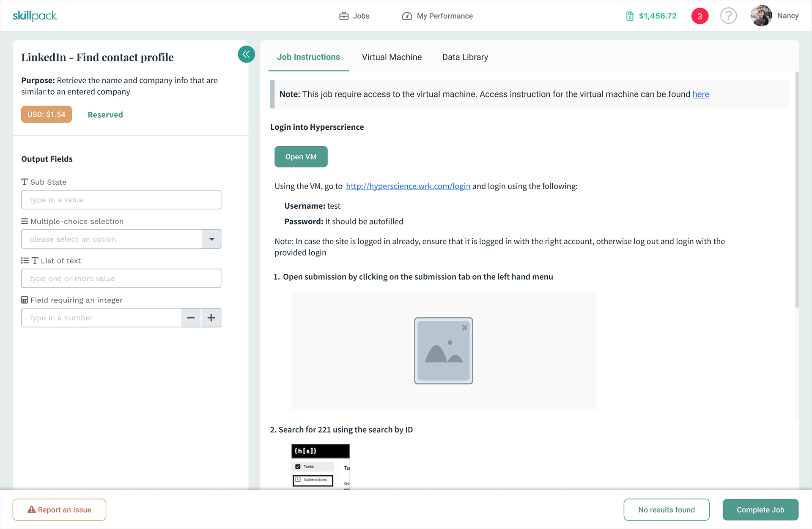Switch to the Virtual Machine tab
The height and width of the screenshot is (529, 812).
[x=392, y=57]
